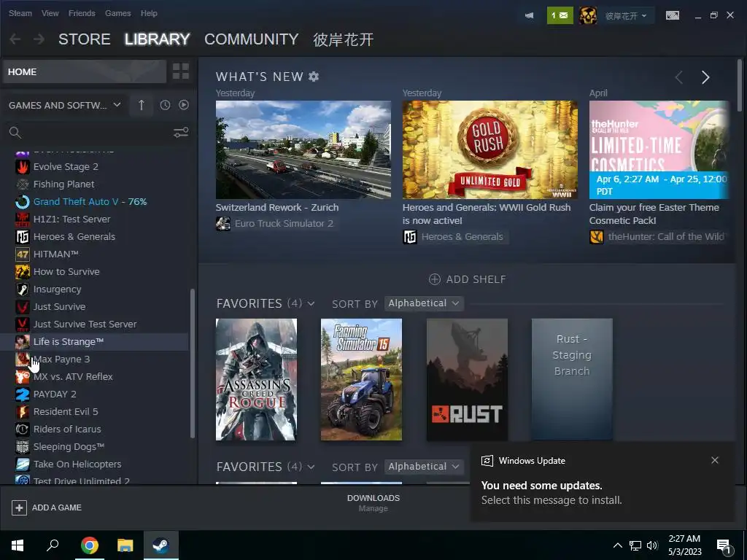The width and height of the screenshot is (747, 560).
Task: Click the forward navigation arrow
Action: pos(39,39)
